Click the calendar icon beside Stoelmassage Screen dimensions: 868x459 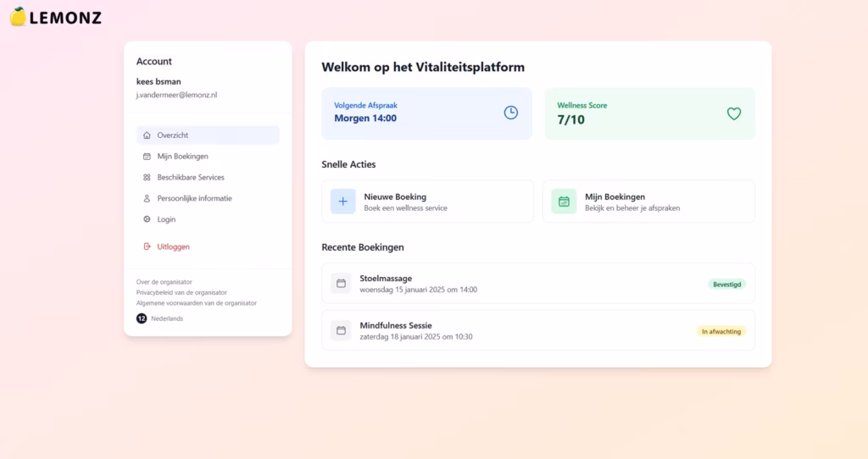coord(341,283)
